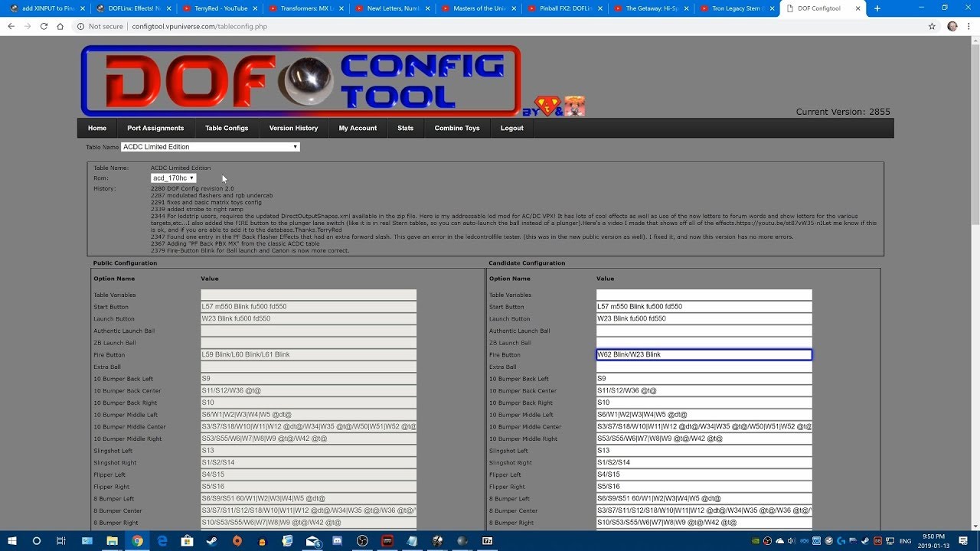Screen dimensions: 980x551
Task: Click candidate 10 Bumper Back Left field
Action: point(704,379)
